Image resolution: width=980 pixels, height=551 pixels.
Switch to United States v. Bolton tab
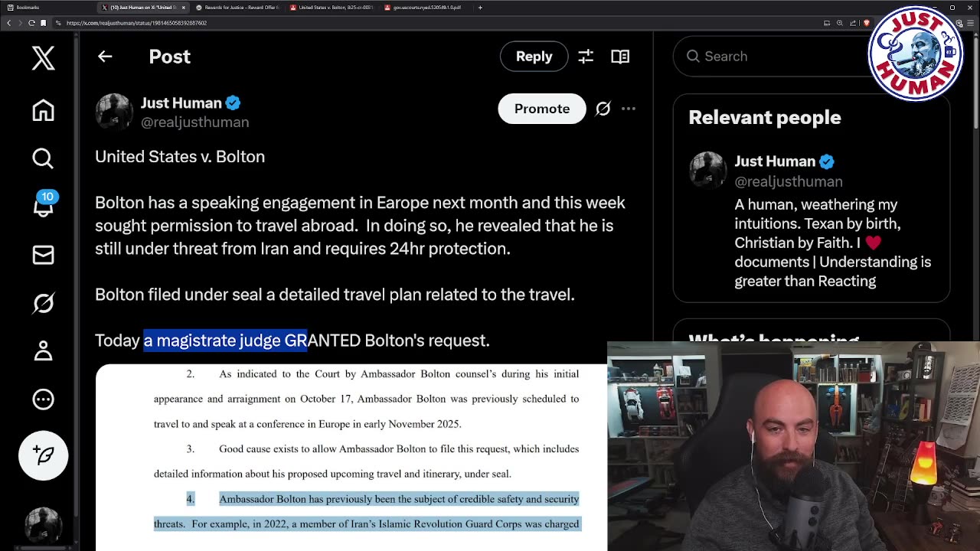(x=335, y=8)
